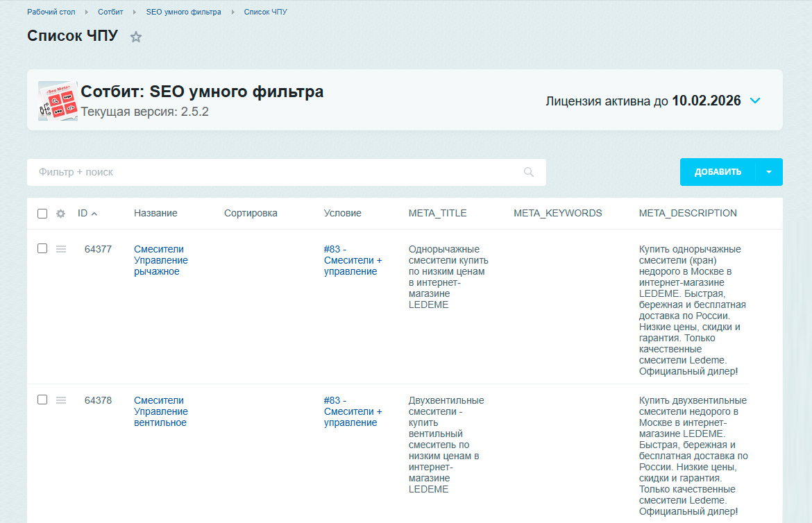The image size is (812, 523).
Task: Click the META_TITLE column header
Action: pyautogui.click(x=437, y=213)
